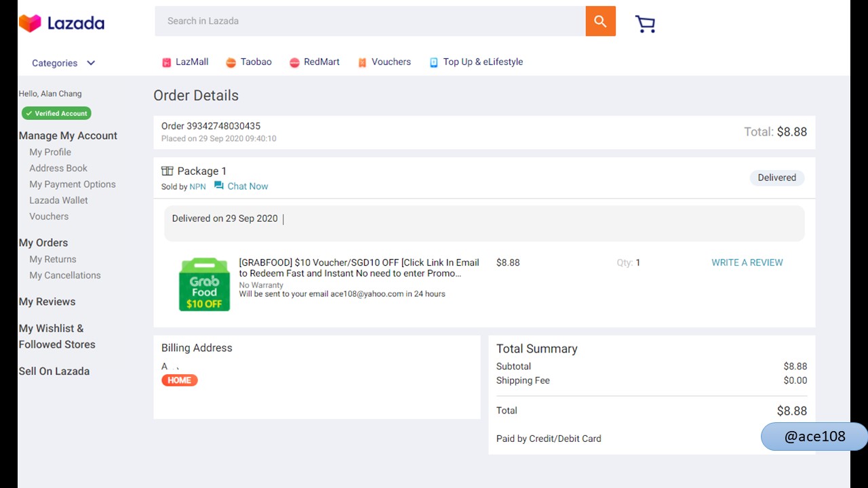Click 'Delivered on 29 Sep 2020' text
Viewport: 868px width, 488px height.
(224, 218)
